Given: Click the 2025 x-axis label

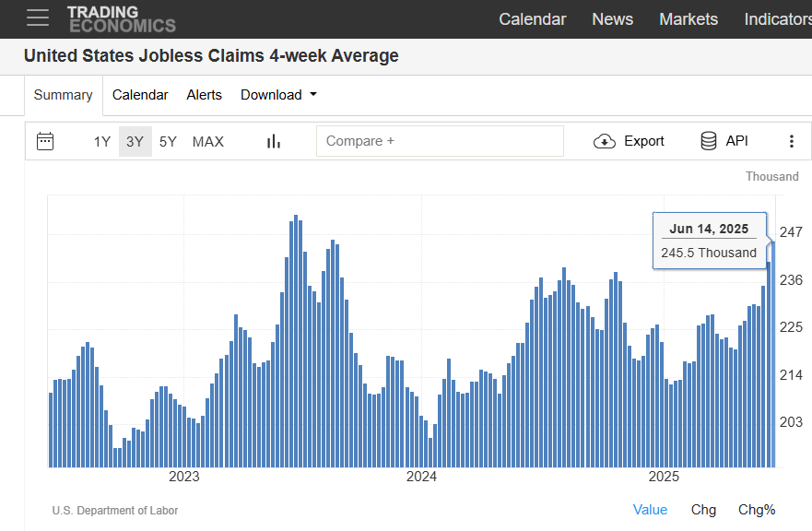Looking at the screenshot, I should click(x=664, y=477).
